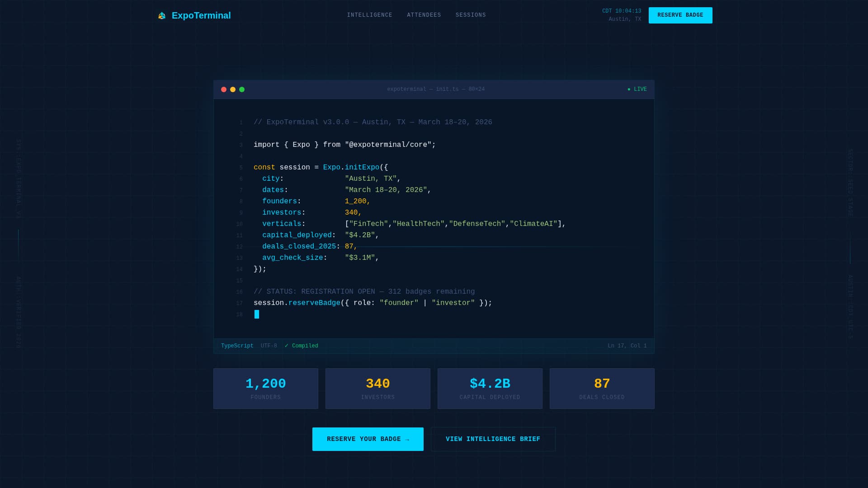
Task: Go to the Attendees nav item
Action: coord(424,15)
